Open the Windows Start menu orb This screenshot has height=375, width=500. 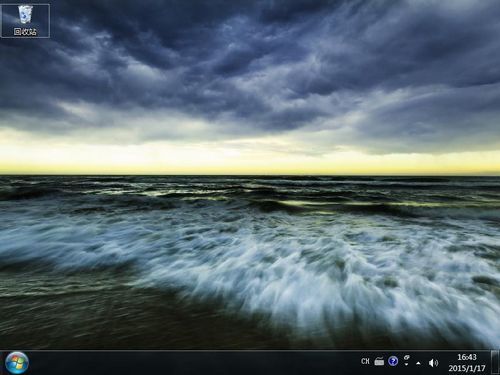click(17, 363)
